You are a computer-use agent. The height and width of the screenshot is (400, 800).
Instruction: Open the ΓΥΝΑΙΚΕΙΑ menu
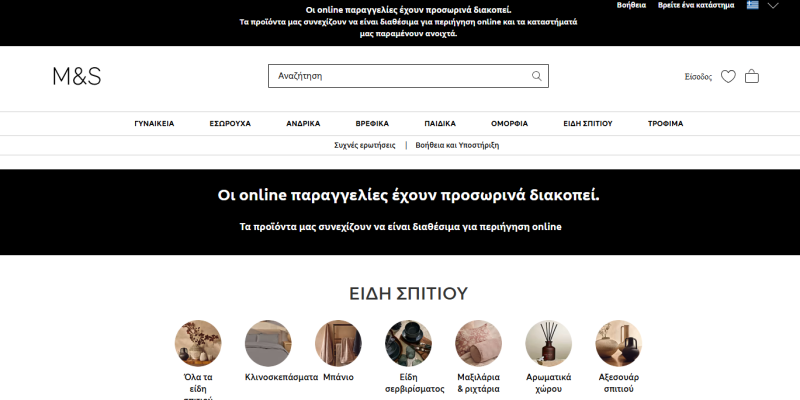[154, 124]
